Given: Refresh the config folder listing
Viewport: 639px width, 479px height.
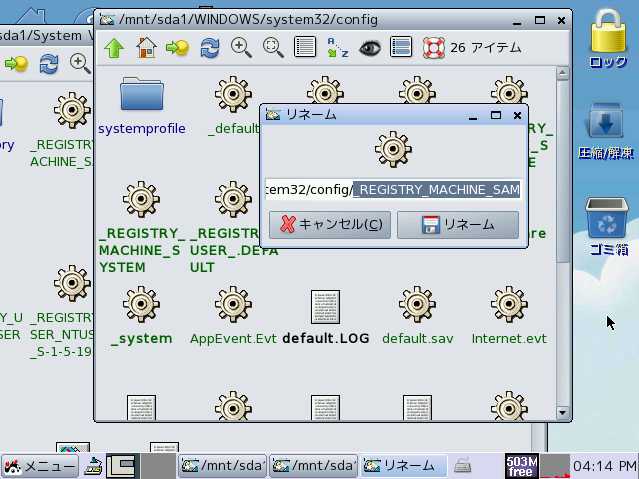Looking at the screenshot, I should pos(210,47).
